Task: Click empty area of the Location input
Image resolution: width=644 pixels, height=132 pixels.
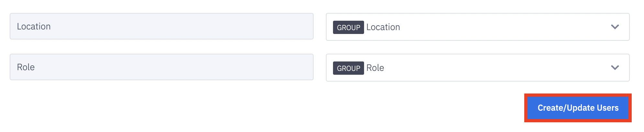Action: click(194, 26)
